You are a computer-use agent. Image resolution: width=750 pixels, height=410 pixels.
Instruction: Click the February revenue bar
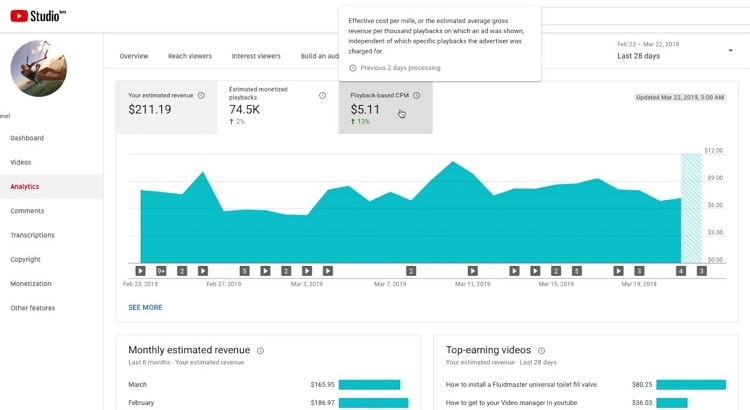click(x=374, y=403)
